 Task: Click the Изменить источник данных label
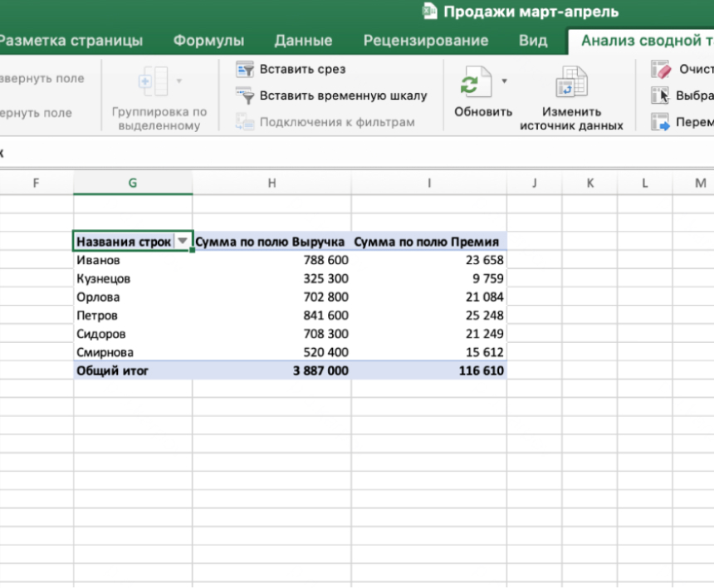tap(571, 119)
